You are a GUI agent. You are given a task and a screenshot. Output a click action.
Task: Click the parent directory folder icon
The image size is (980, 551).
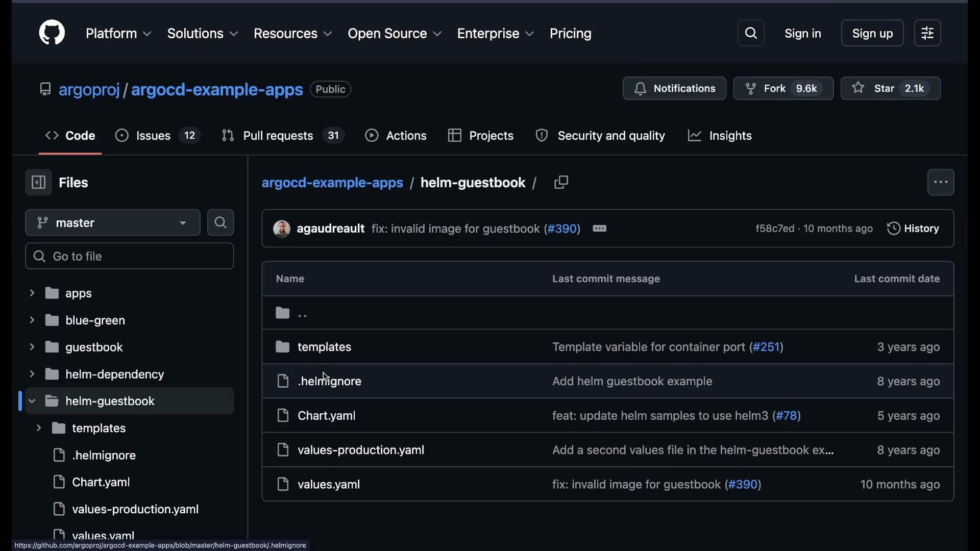coord(283,313)
